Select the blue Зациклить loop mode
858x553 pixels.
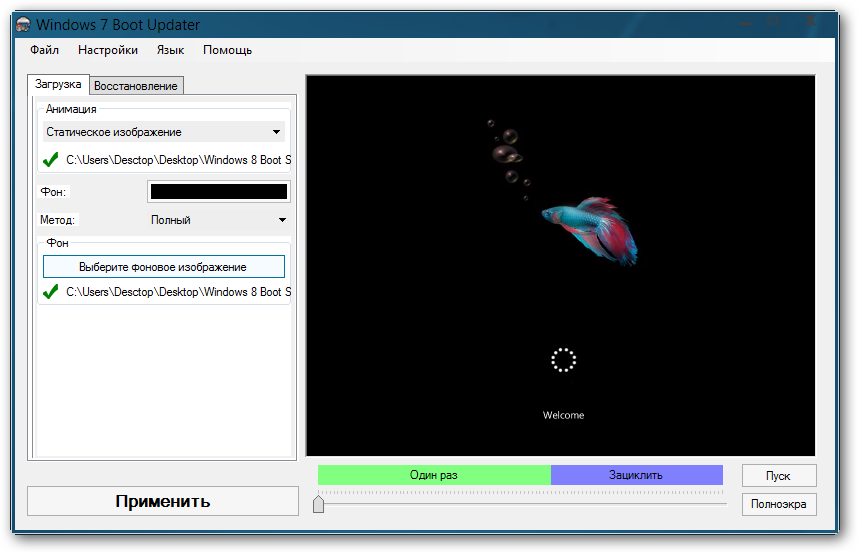636,475
